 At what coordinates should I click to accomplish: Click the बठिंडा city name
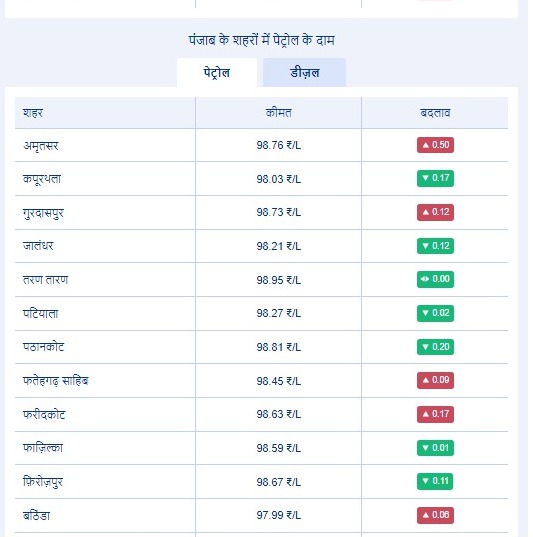pyautogui.click(x=36, y=515)
